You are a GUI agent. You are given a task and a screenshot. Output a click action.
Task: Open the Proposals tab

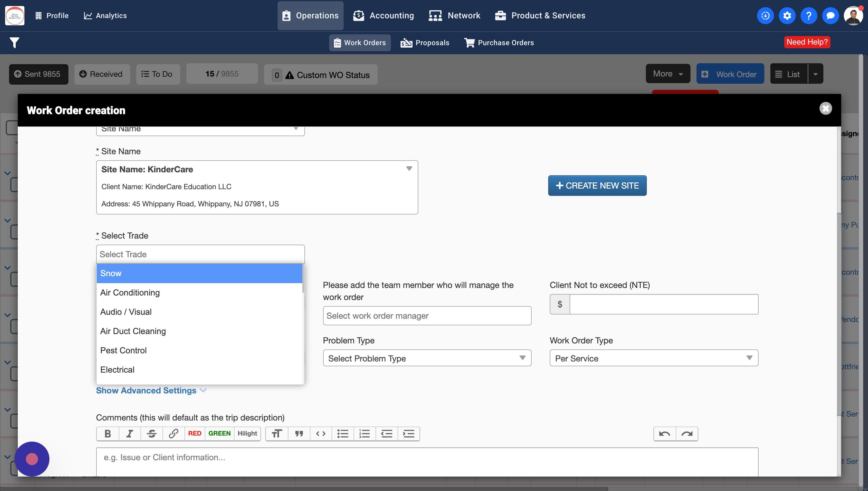(x=425, y=43)
